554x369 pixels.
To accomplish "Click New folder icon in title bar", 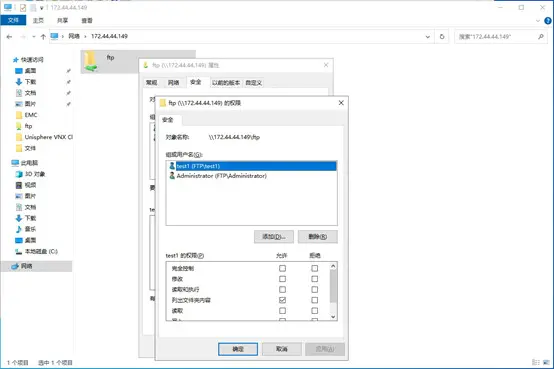I will click(33, 7).
